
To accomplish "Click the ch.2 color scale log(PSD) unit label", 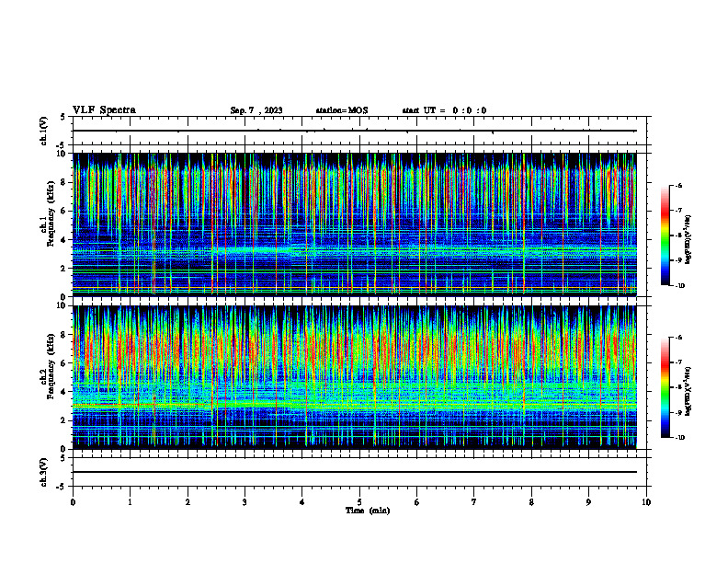I will pos(688,392).
